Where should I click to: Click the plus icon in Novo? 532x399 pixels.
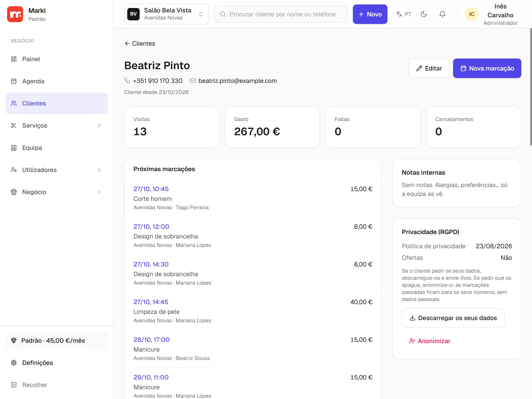tap(361, 14)
